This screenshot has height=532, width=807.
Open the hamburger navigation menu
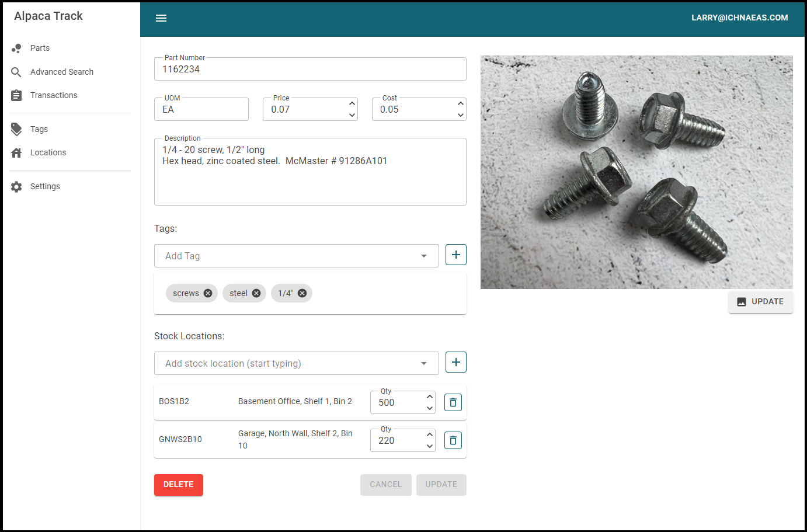[x=161, y=18]
